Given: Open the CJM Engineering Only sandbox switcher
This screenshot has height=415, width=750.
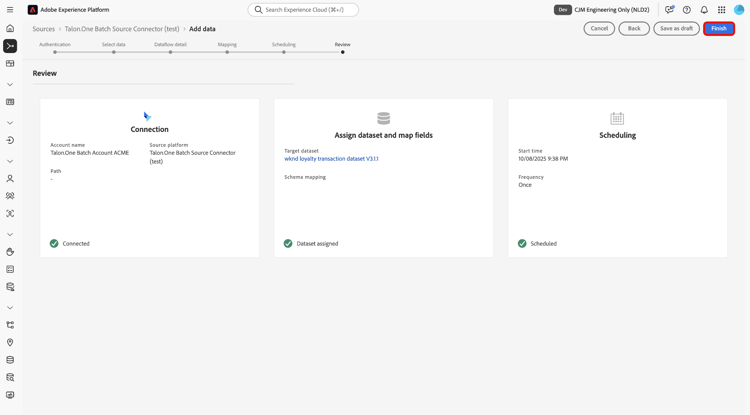Looking at the screenshot, I should click(612, 10).
